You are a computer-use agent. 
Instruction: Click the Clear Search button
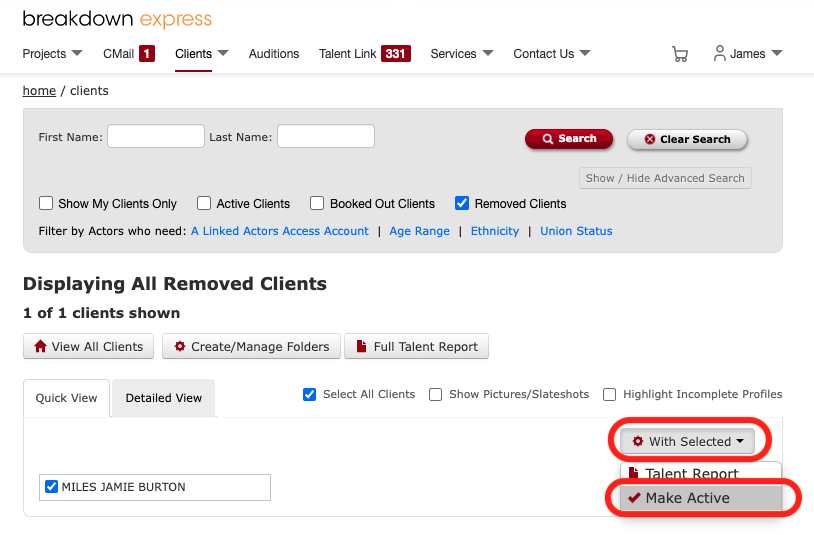(x=687, y=139)
